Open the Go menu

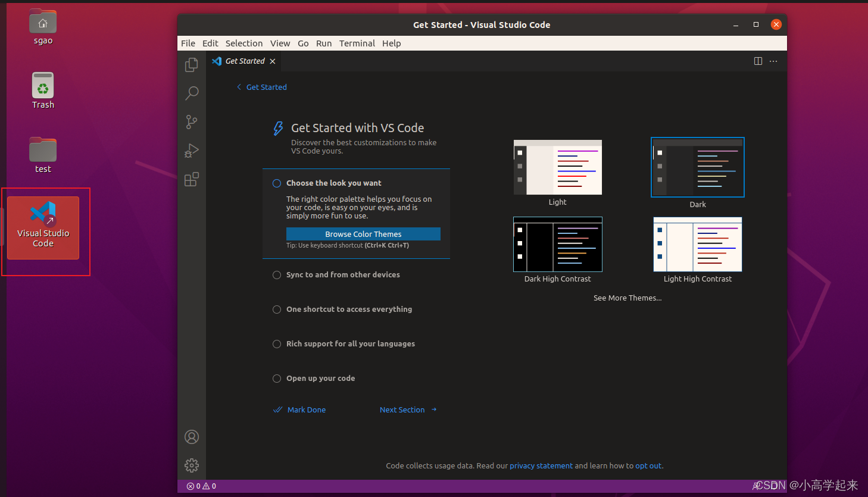303,43
